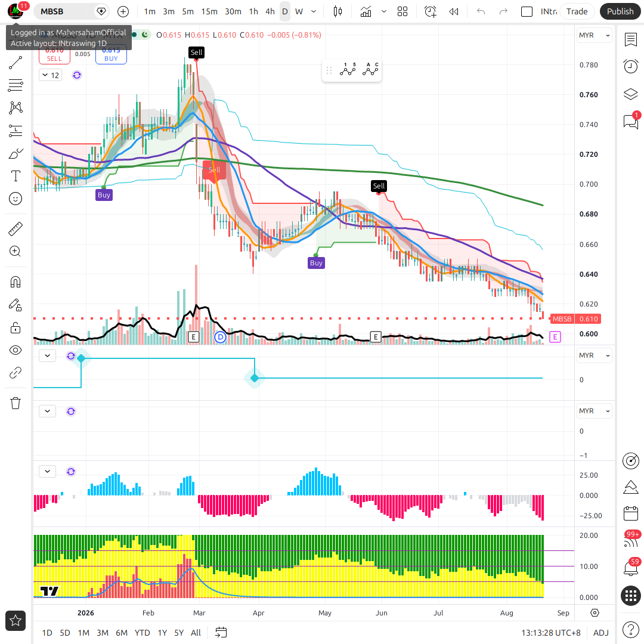The height and width of the screenshot is (644, 644).
Task: Open the notifications bell panel
Action: (x=630, y=568)
